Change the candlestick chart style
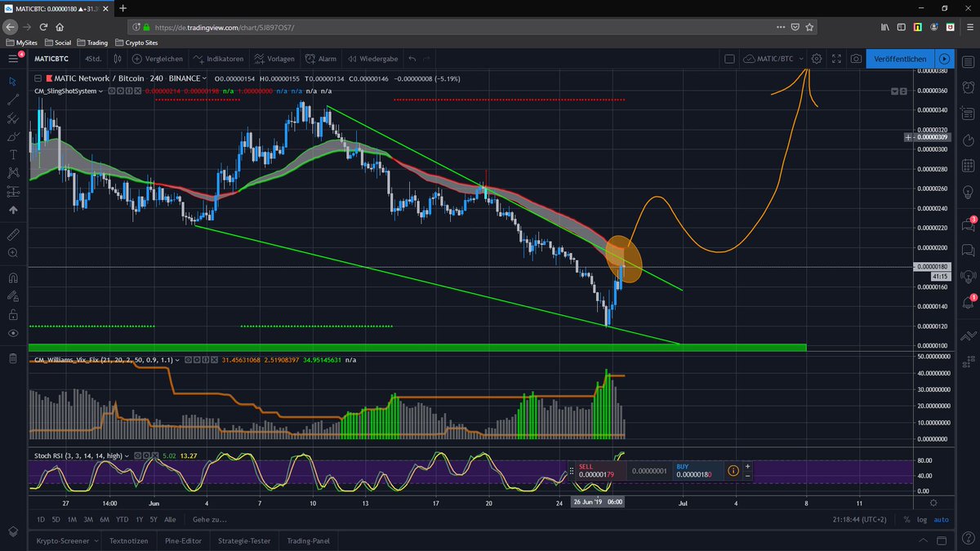980x551 pixels. [118, 59]
